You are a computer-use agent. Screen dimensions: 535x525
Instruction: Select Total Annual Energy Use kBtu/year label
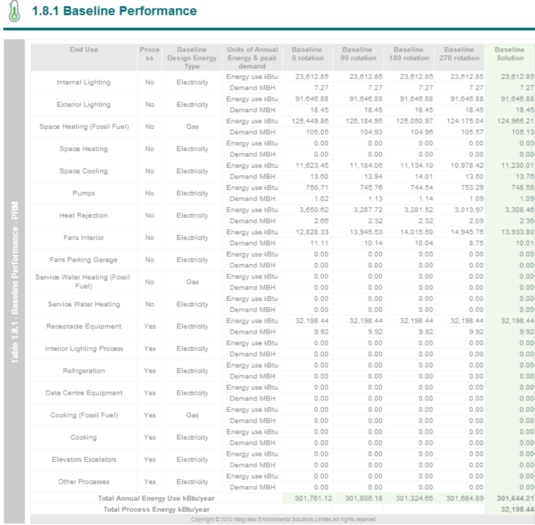click(156, 498)
